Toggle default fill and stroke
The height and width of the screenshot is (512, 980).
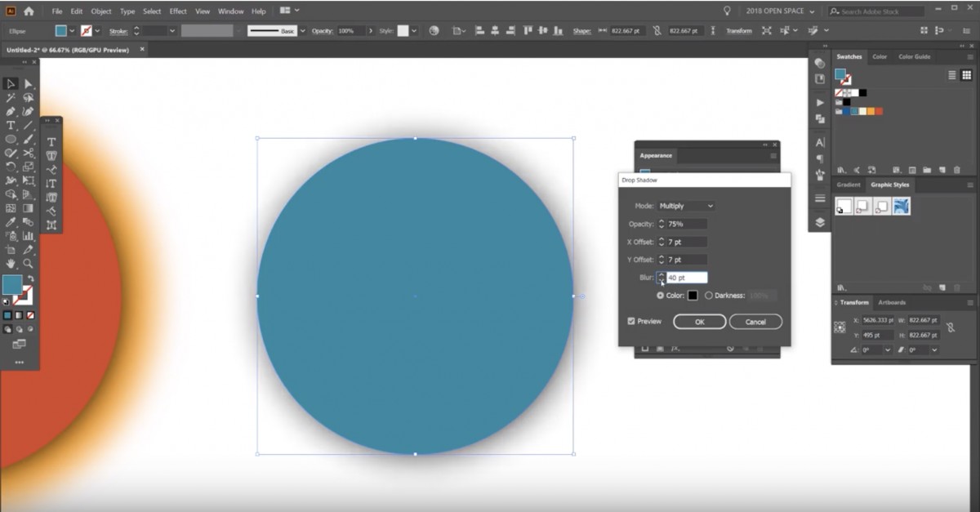pyautogui.click(x=7, y=301)
